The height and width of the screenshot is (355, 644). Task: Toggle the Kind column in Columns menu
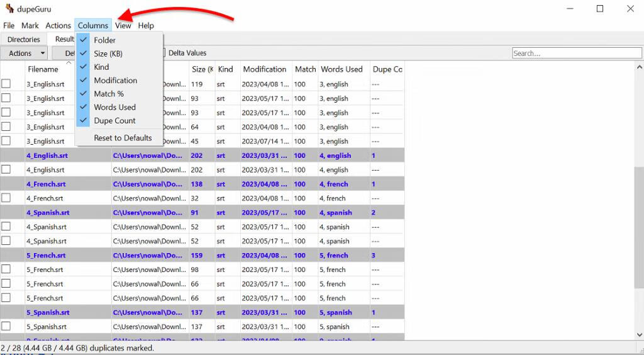point(119,67)
